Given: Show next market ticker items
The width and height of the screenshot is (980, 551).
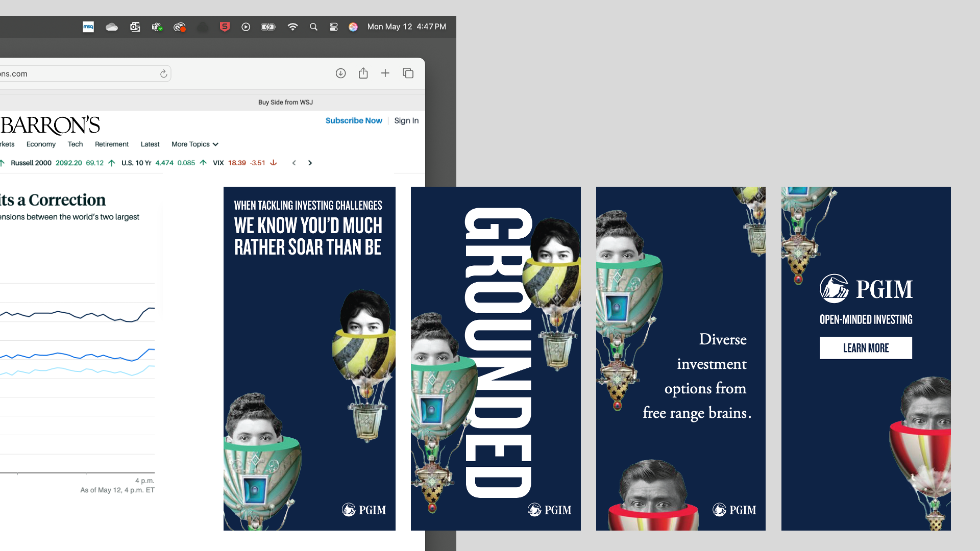Looking at the screenshot, I should (310, 163).
